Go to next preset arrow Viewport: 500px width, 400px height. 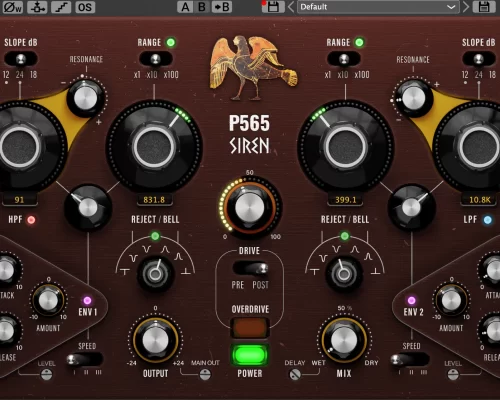(466, 7)
